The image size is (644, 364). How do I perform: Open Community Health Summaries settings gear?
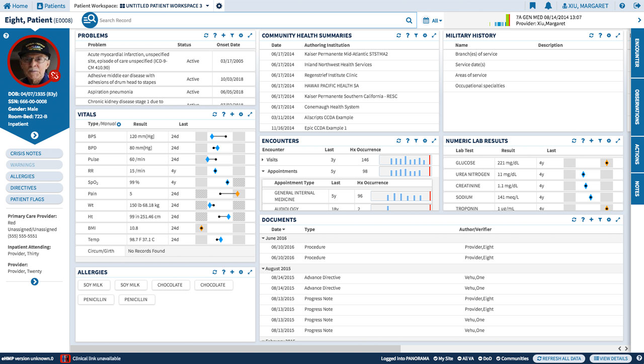425,36
